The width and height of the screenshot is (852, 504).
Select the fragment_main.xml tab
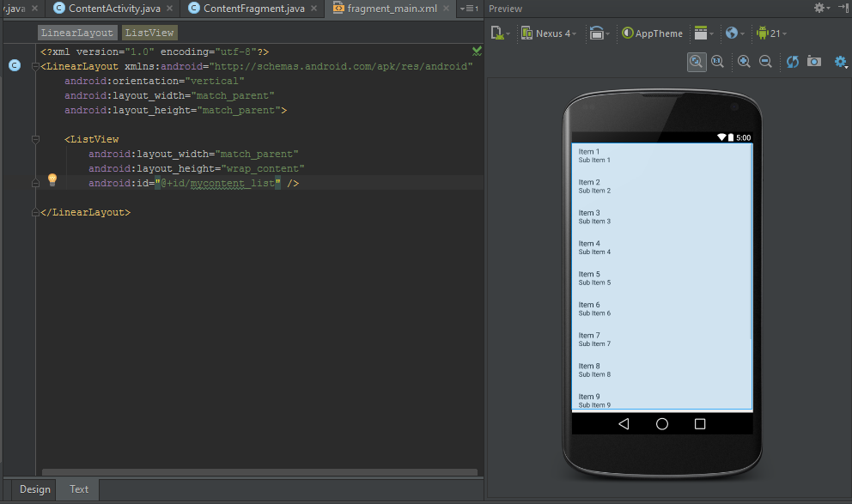pos(392,8)
